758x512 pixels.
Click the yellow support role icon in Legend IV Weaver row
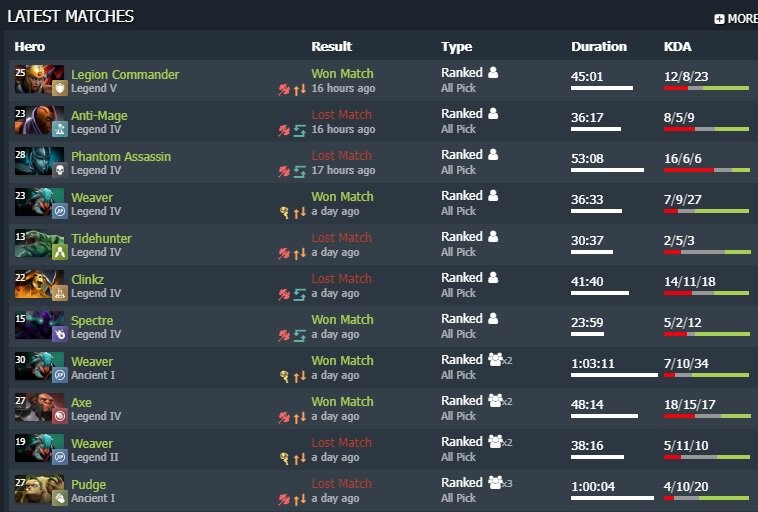[284, 212]
